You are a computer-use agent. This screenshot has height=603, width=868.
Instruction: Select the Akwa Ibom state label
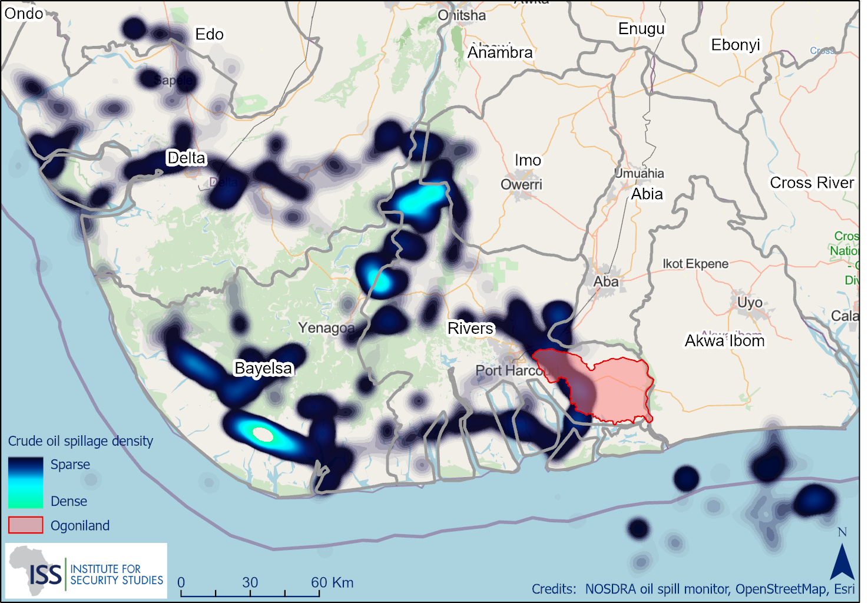725,341
